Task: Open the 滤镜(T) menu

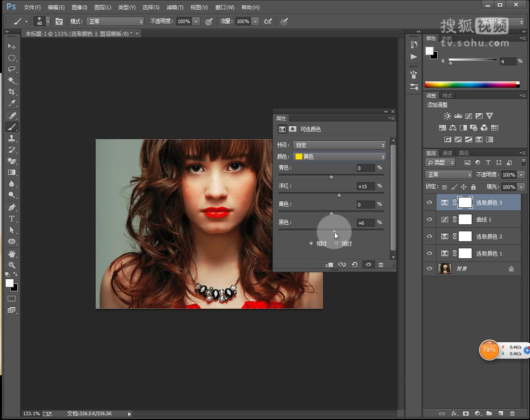Action: [x=175, y=7]
